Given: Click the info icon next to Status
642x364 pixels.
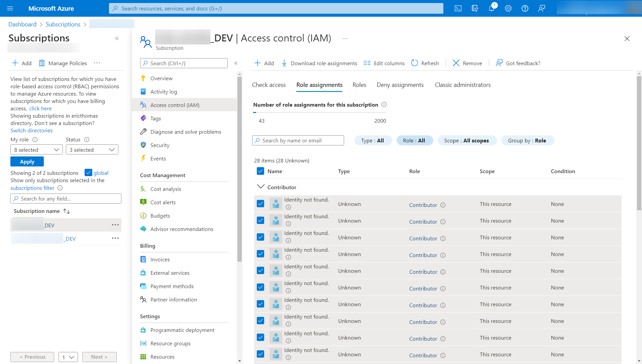Looking at the screenshot, I should pyautogui.click(x=87, y=140).
